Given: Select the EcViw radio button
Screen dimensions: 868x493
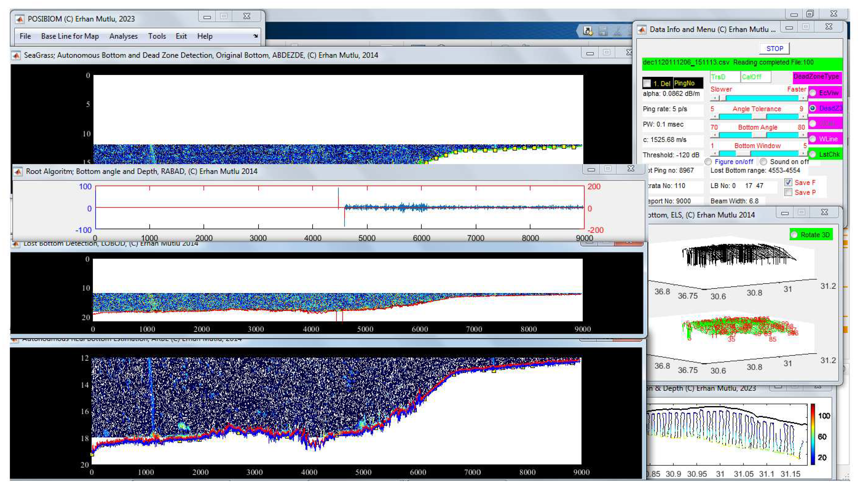Looking at the screenshot, I should pyautogui.click(x=813, y=93).
